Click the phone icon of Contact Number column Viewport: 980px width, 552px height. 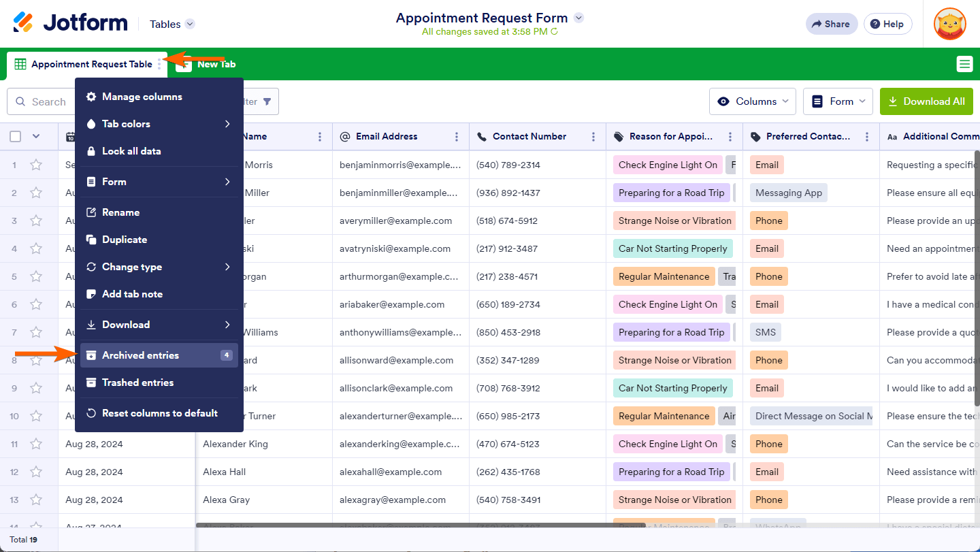[x=482, y=137]
